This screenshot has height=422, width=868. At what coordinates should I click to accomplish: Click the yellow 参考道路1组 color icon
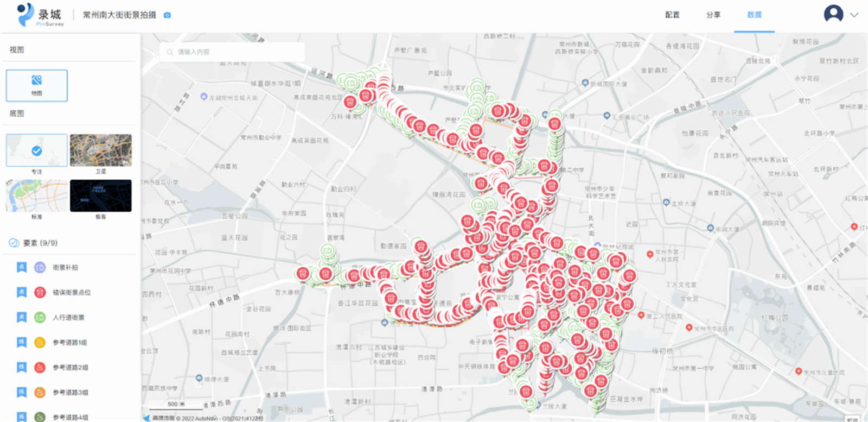40,342
